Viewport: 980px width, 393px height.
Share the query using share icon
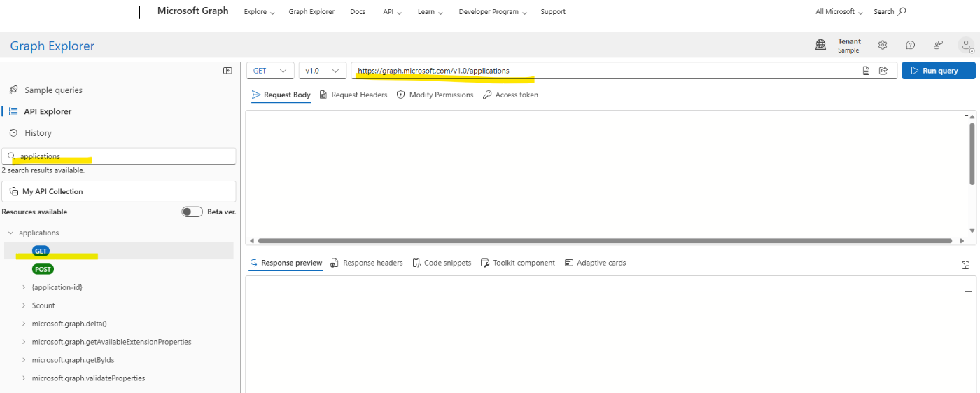tap(883, 71)
